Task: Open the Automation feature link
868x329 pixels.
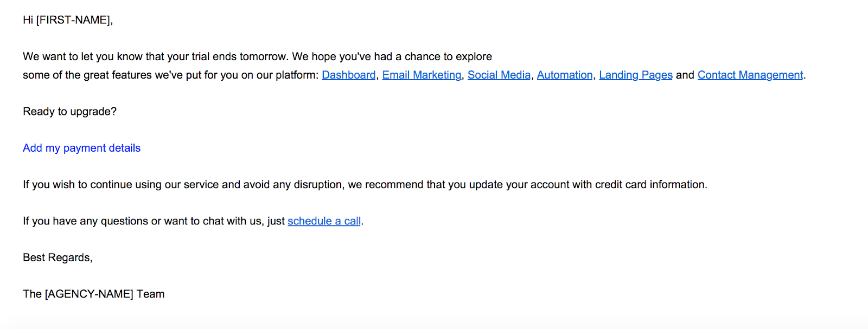Action: (565, 75)
